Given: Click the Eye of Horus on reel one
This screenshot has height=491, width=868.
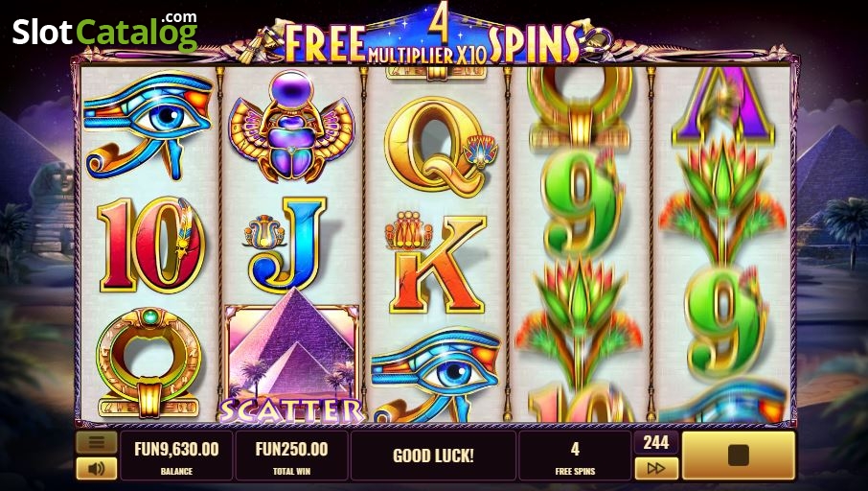Looking at the screenshot, I should (x=148, y=128).
